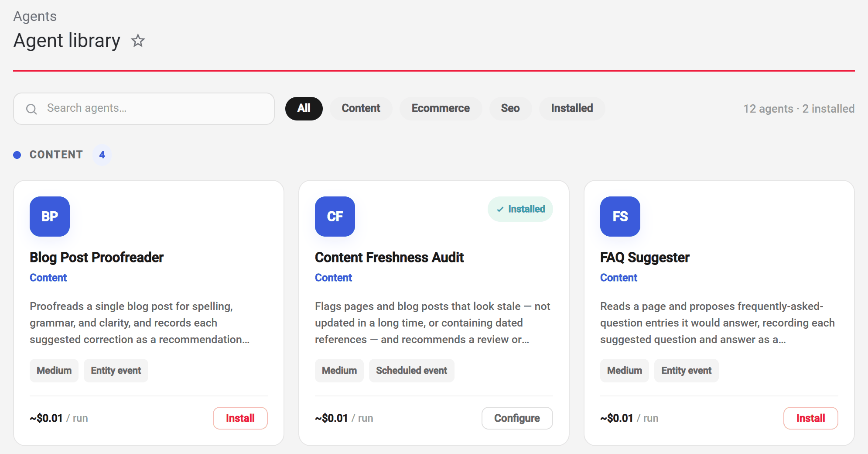Filter agents by Ecommerce category

[x=441, y=108]
